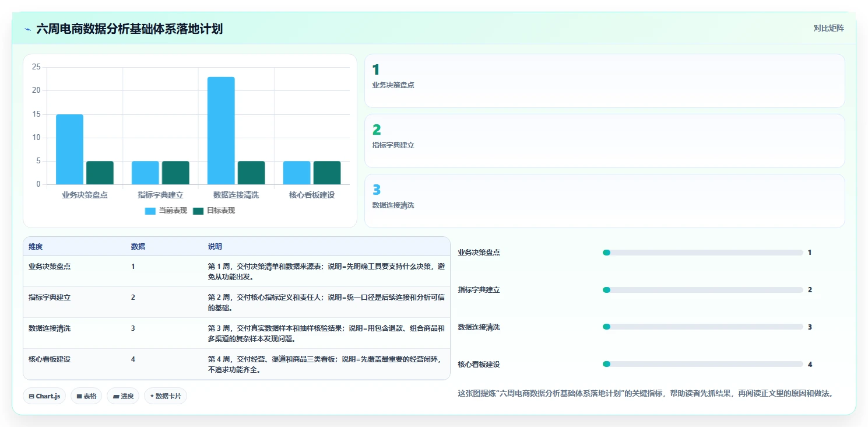Image resolution: width=868 pixels, height=427 pixels.
Task: Click the 第 2 周 description cell
Action: 326,302
